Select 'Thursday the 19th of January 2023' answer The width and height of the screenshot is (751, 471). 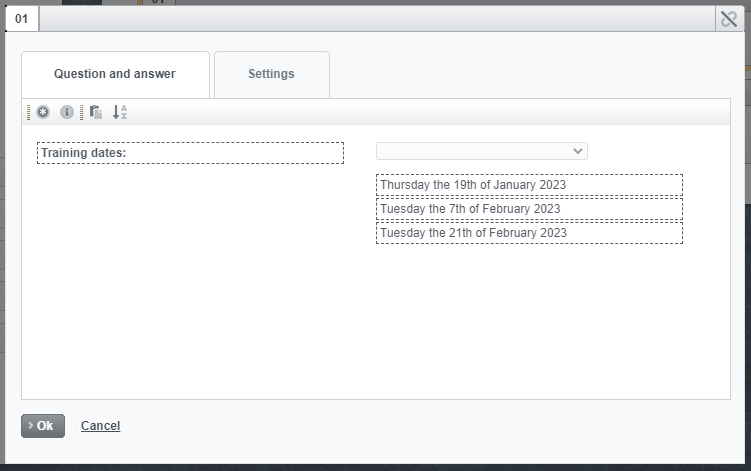click(x=529, y=185)
